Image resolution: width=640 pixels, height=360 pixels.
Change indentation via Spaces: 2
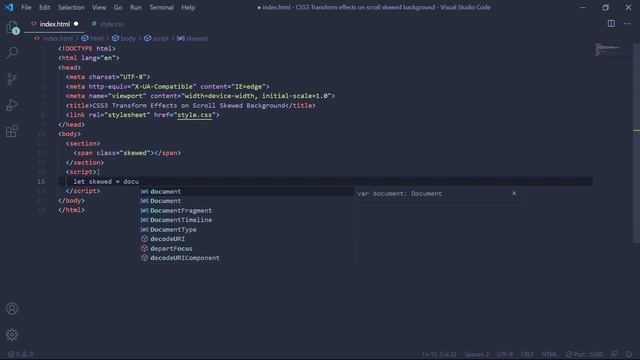476,354
